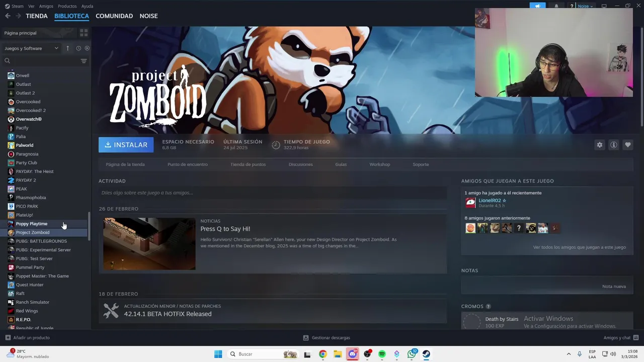This screenshot has width=644, height=362.
Task: Open Gestionar descargas download manager
Action: [x=327, y=338]
